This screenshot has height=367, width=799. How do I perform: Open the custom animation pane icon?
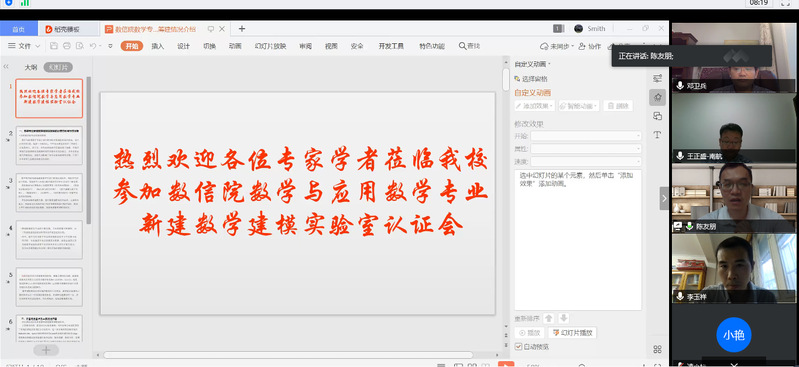pyautogui.click(x=657, y=97)
